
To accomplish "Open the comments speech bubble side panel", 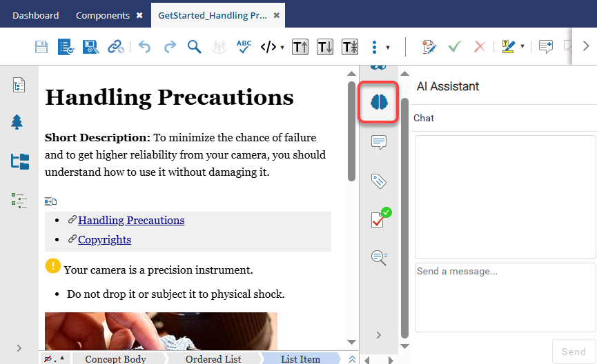I will [378, 143].
